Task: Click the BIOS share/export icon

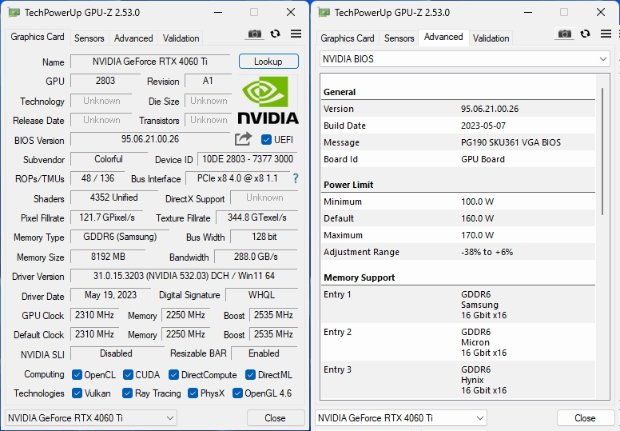Action: 243,139
